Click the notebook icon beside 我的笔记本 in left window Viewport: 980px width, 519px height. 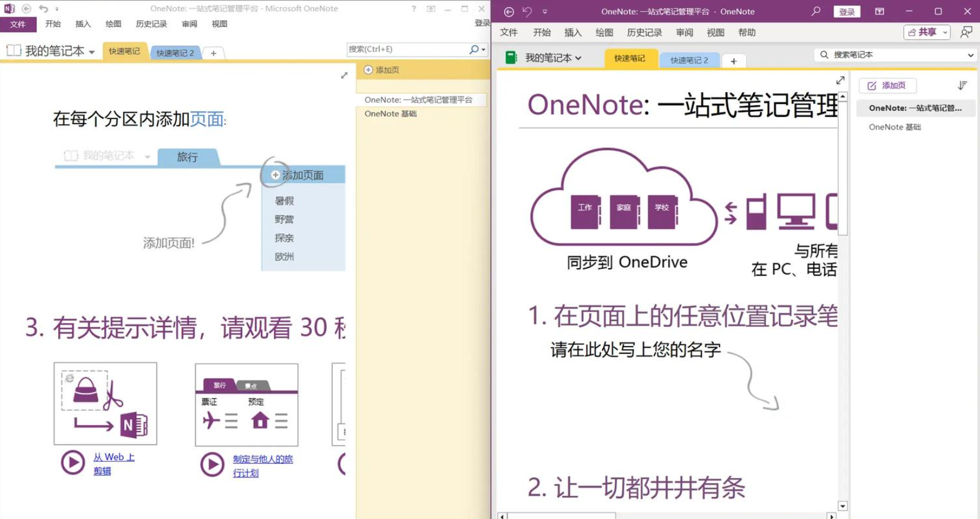pyautogui.click(x=14, y=51)
